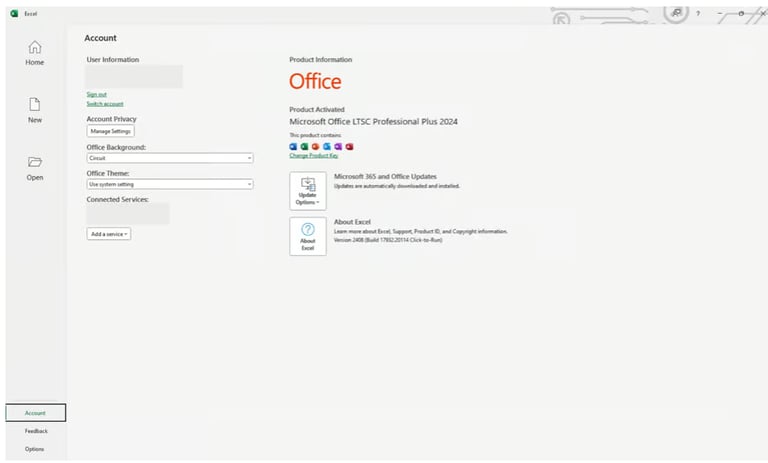Click the Updates are automatically downloaded text

(x=397, y=186)
